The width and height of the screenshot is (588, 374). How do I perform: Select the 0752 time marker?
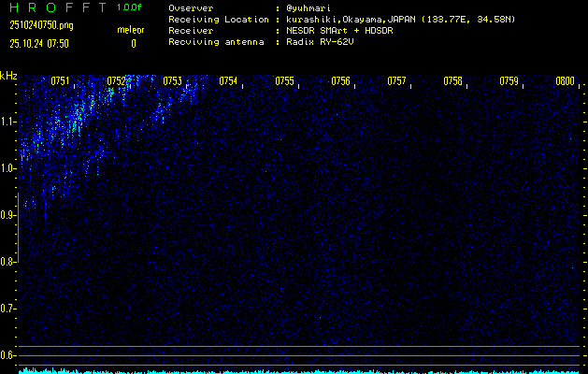pyautogui.click(x=116, y=81)
